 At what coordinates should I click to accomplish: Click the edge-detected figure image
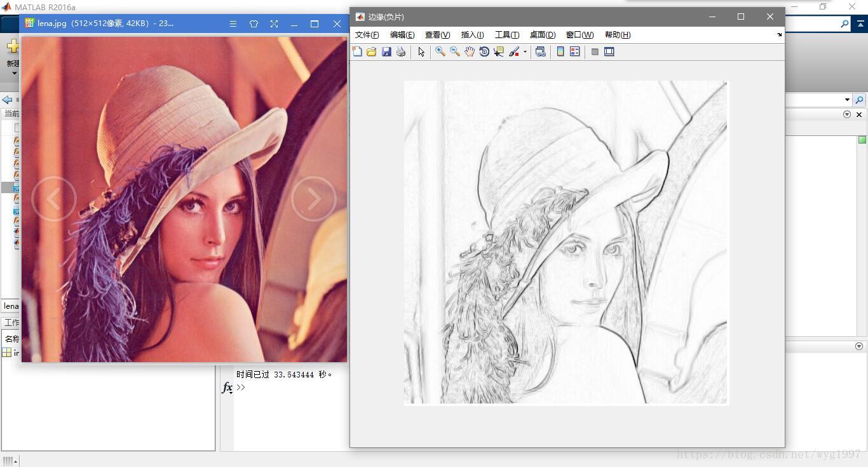[x=566, y=242]
